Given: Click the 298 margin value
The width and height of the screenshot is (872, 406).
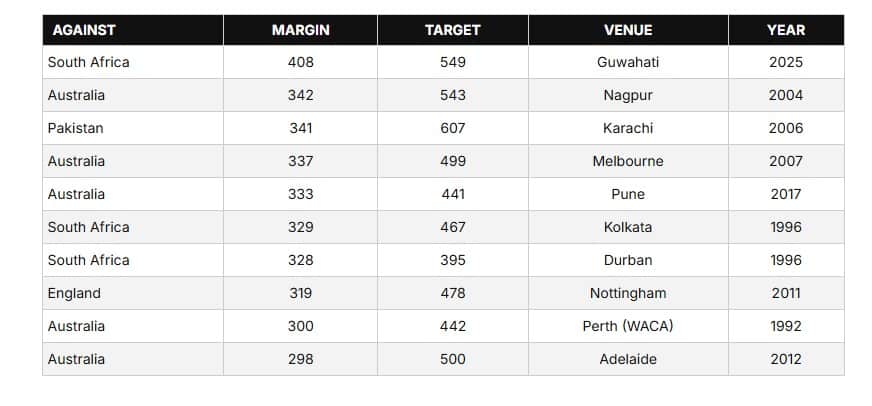Looking at the screenshot, I should coord(300,359).
